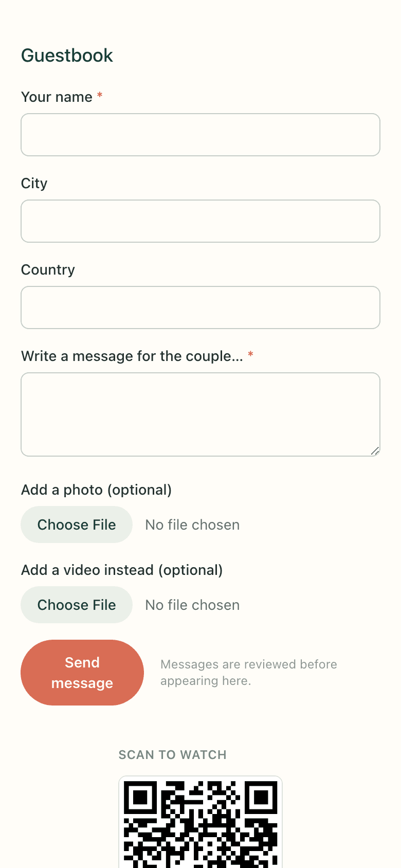Click the video's No file chosen text

pyautogui.click(x=192, y=605)
